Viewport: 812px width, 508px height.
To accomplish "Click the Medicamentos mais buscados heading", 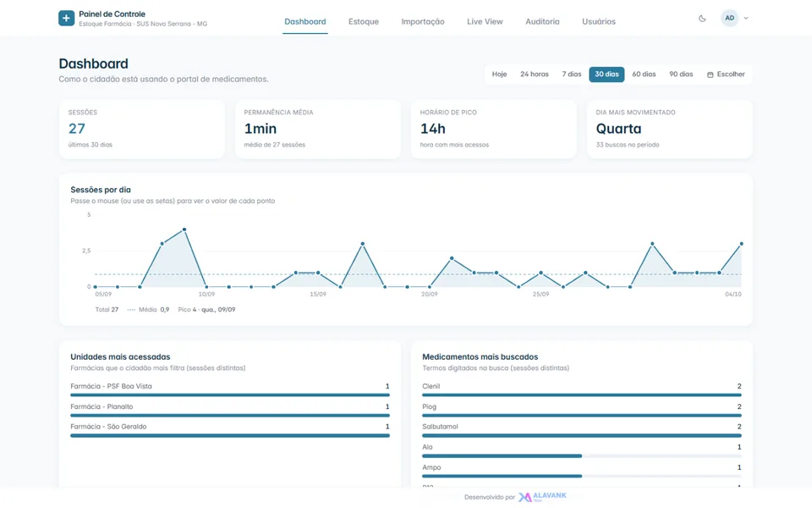I will click(x=480, y=356).
